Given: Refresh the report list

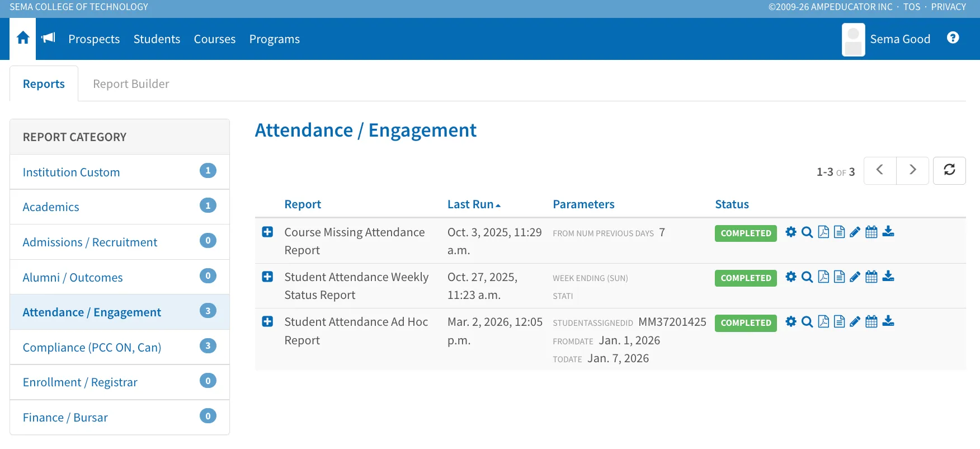Looking at the screenshot, I should click(949, 170).
